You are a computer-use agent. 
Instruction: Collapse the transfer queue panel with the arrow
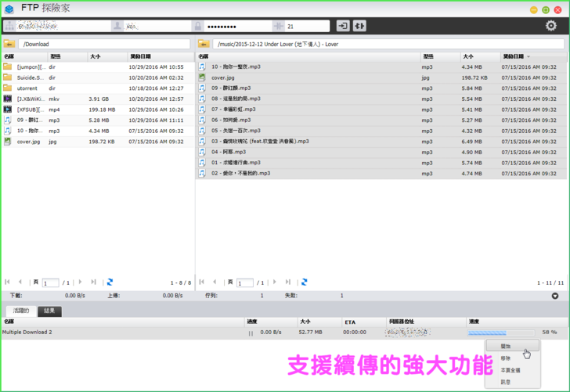pyautogui.click(x=555, y=296)
